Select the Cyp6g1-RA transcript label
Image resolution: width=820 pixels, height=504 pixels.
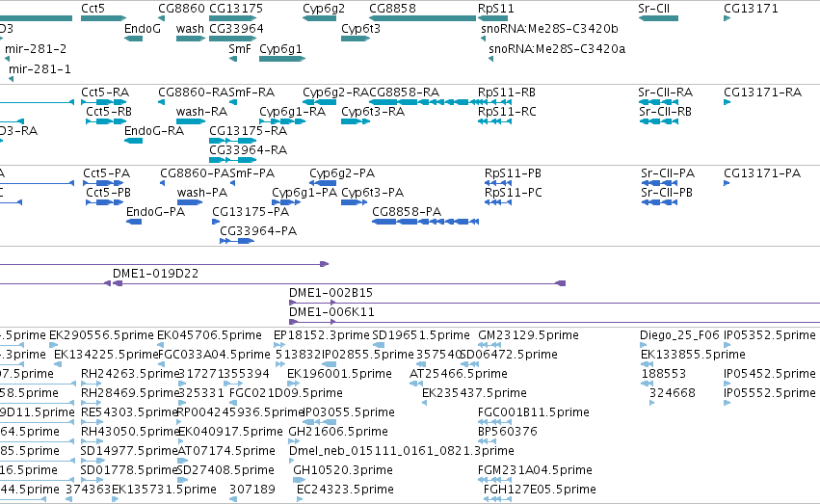pyautogui.click(x=292, y=112)
